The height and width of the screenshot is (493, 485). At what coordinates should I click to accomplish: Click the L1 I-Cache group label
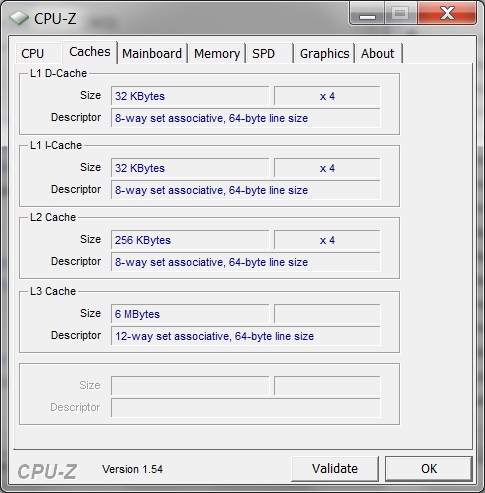[x=56, y=145]
